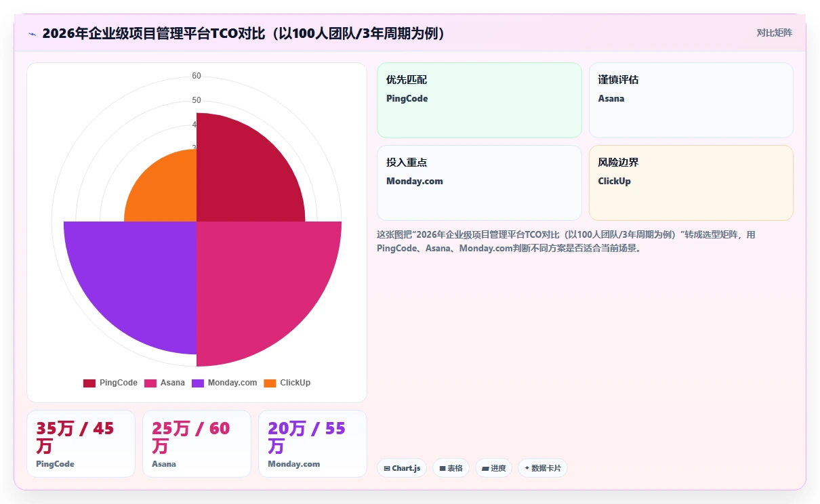
Task: Click the PingCode legend label
Action: coord(119,383)
